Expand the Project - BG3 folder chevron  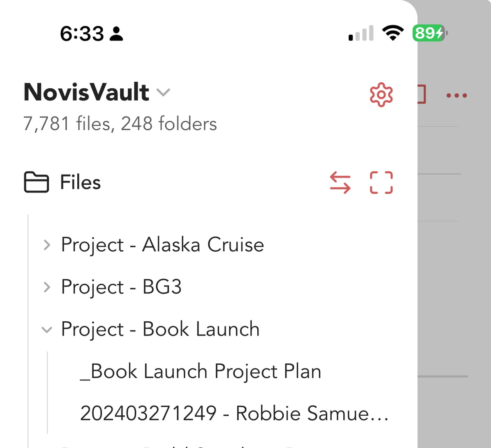coord(47,287)
